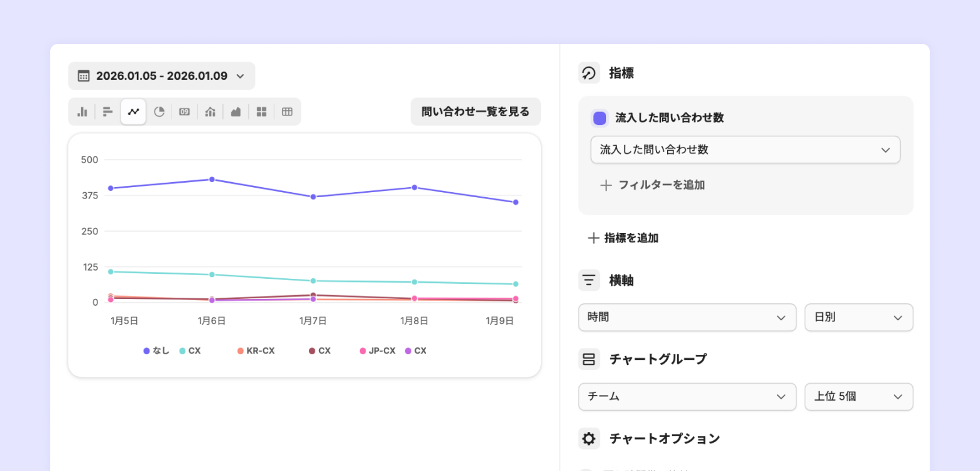Image resolution: width=980 pixels, height=471 pixels.
Task: Switch to the grid heatmap view icon
Action: (x=262, y=112)
